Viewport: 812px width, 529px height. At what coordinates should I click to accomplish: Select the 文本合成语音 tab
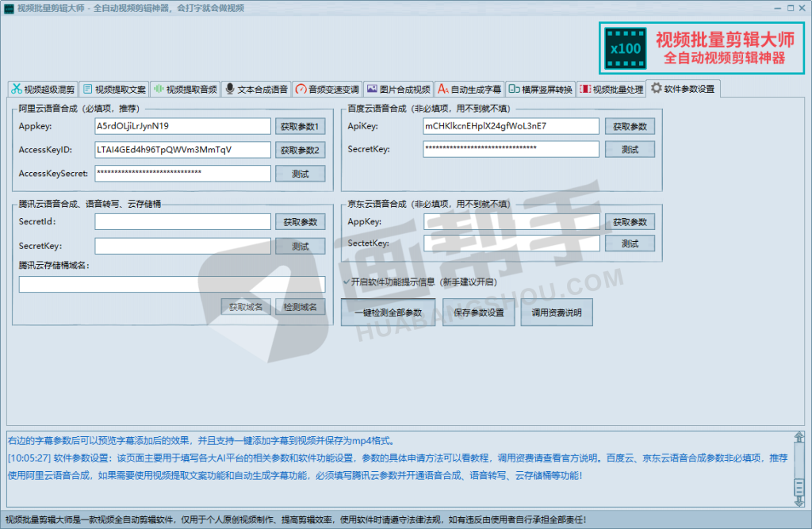[256, 89]
